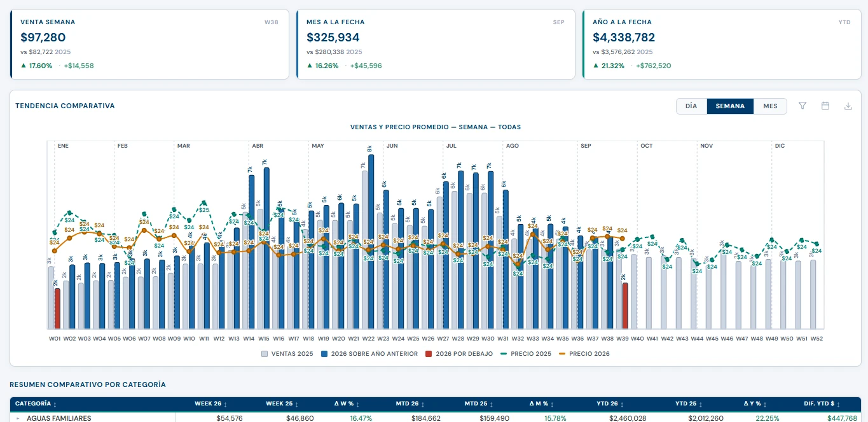
Task: Toggle PRECIO 2025 legend line
Action: coord(526,354)
